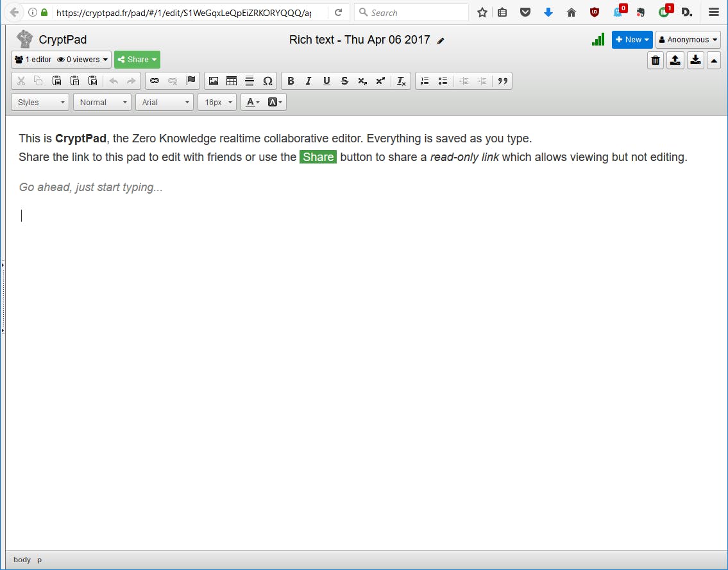Click the import upload icon

tap(675, 60)
